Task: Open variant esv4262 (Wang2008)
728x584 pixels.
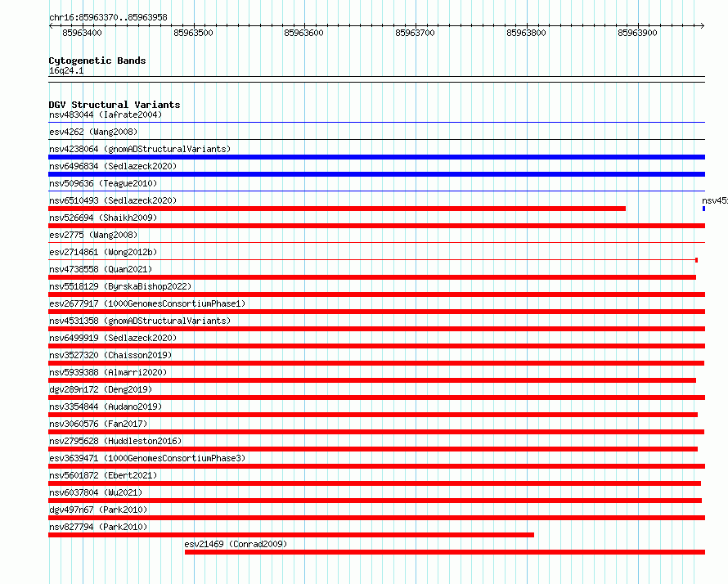Action: (93, 132)
